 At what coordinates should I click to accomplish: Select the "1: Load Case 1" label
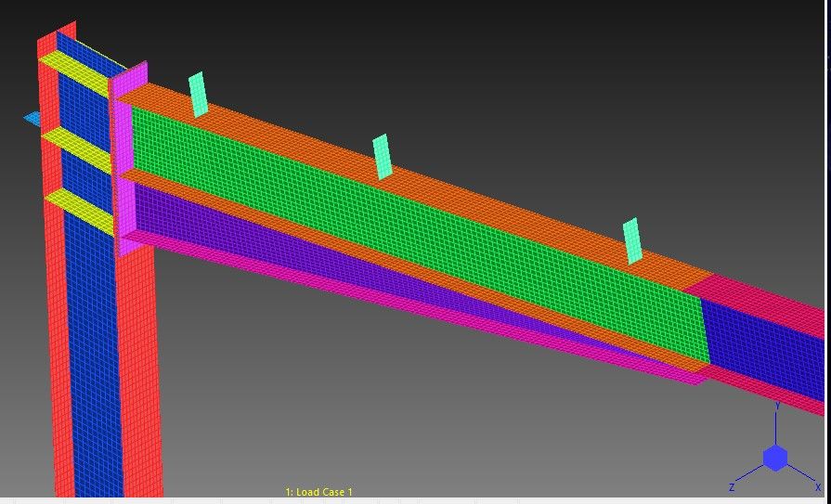[x=319, y=492]
